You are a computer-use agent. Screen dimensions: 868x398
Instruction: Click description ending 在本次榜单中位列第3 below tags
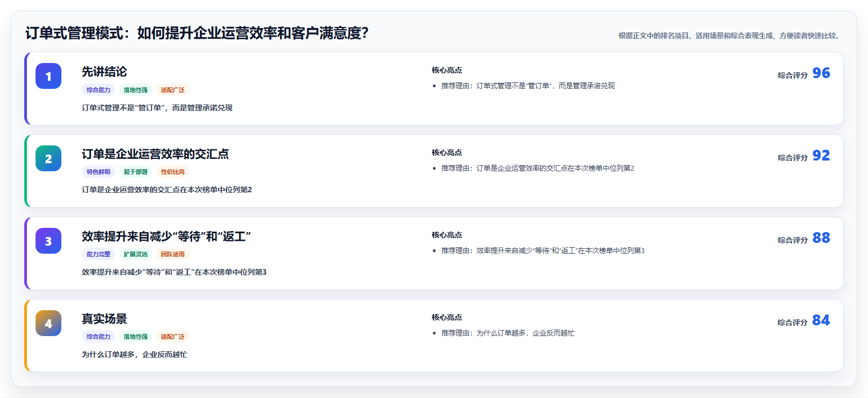(x=174, y=272)
